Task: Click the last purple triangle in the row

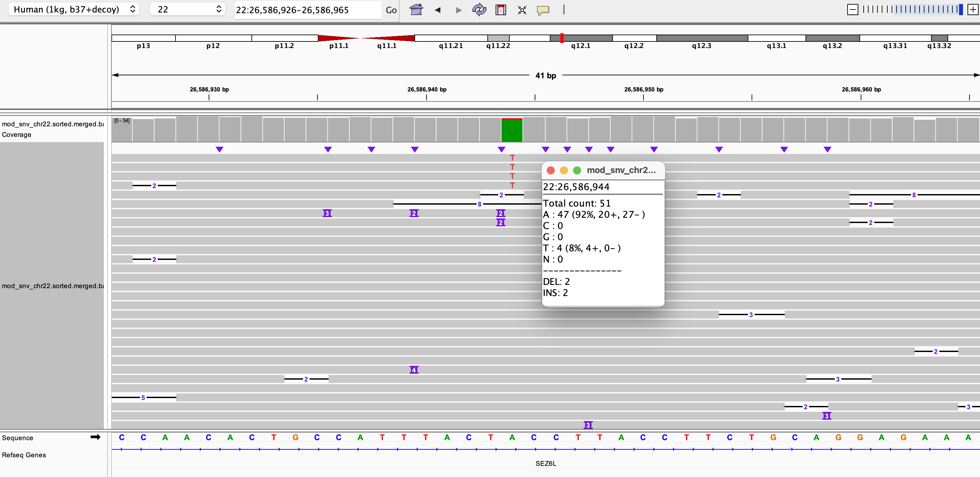Action: tap(828, 150)
